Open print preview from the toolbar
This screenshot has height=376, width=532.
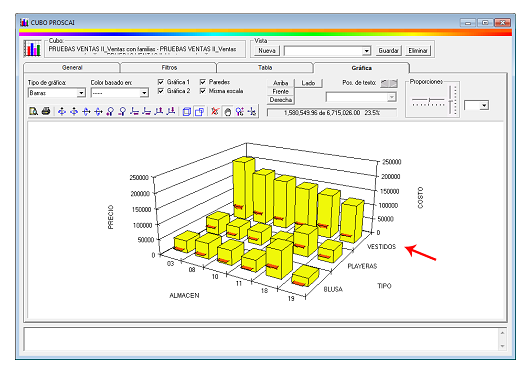pyautogui.click(x=33, y=111)
